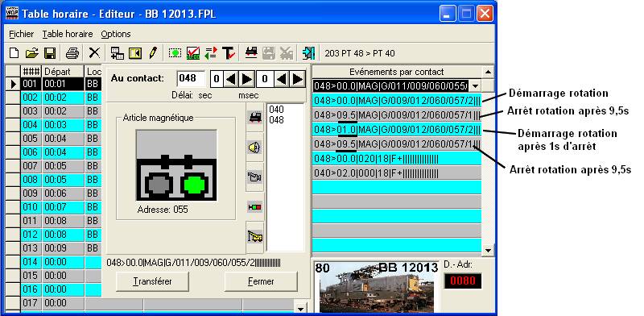Open the sound speaker event tab

point(254,148)
